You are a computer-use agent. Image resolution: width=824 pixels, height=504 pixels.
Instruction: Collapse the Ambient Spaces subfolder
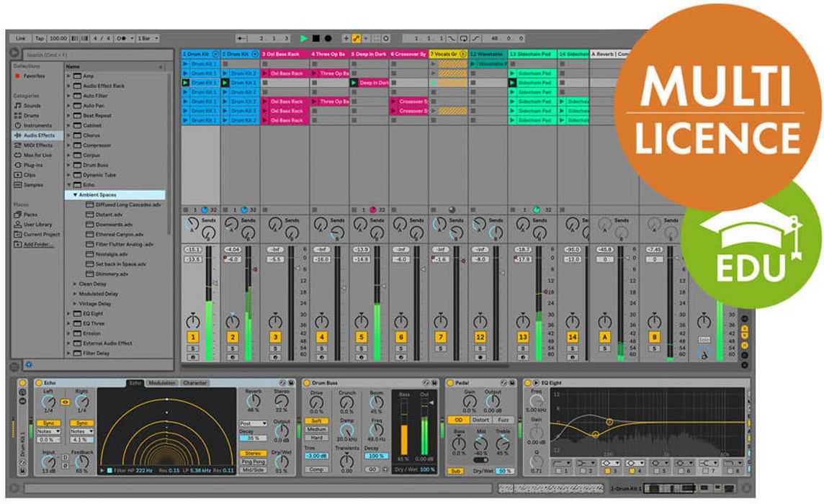coord(75,195)
